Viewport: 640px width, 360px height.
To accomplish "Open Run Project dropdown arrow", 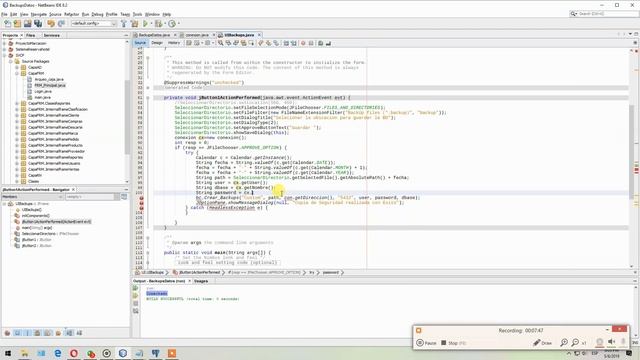I will click(150, 24).
